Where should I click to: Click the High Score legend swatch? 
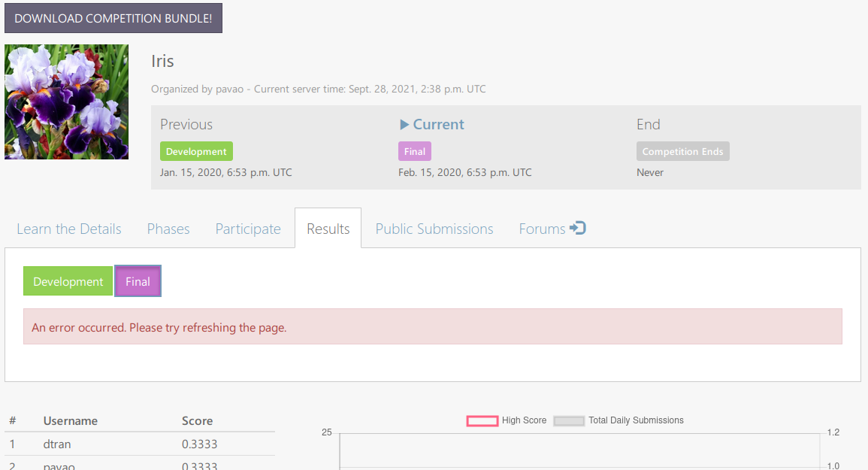click(x=482, y=421)
